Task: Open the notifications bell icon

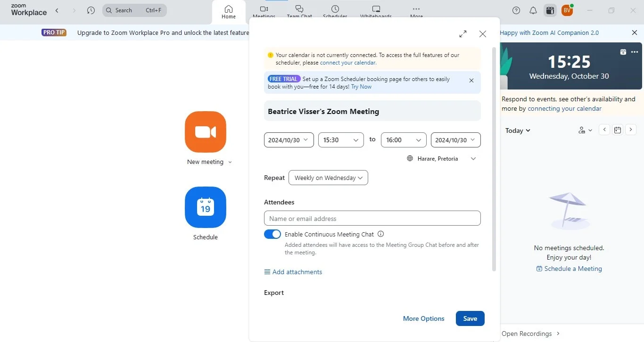Action: point(533,10)
